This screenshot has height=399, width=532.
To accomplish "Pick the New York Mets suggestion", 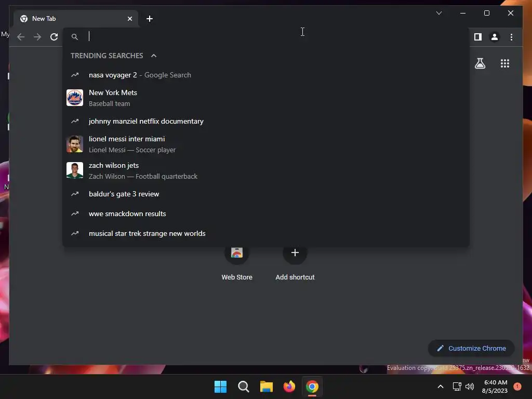I will pyautogui.click(x=266, y=98).
